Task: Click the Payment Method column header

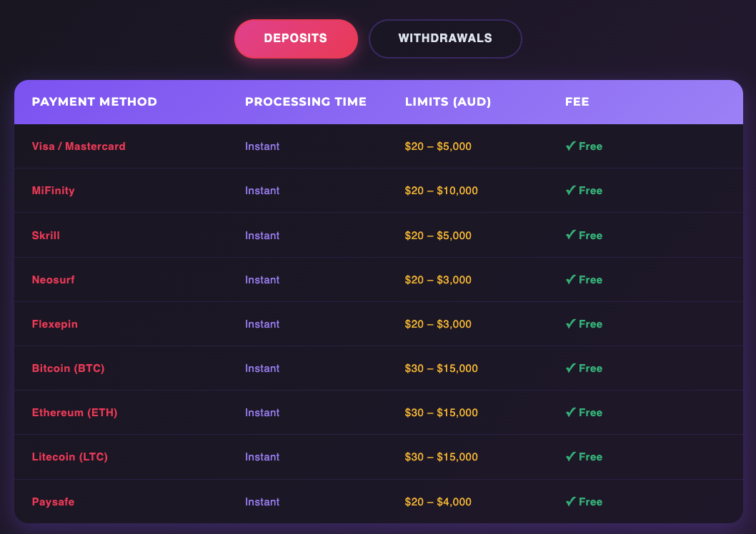Action: (x=94, y=101)
